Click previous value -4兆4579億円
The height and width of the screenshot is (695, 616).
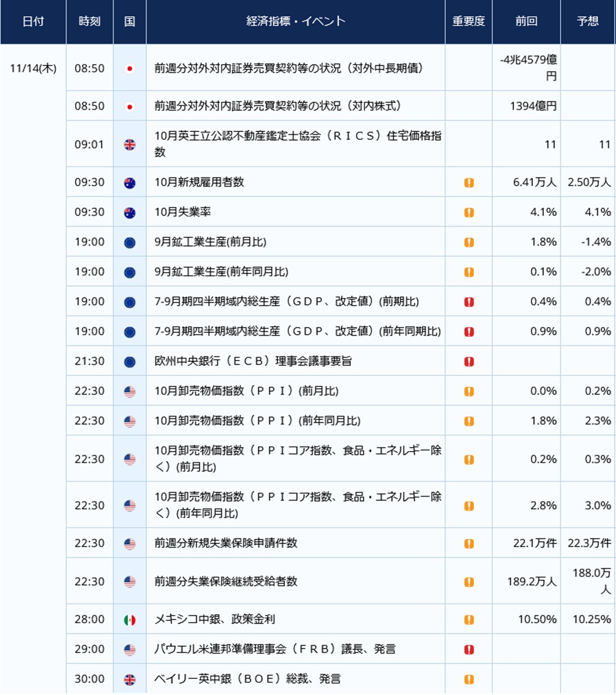pyautogui.click(x=528, y=68)
